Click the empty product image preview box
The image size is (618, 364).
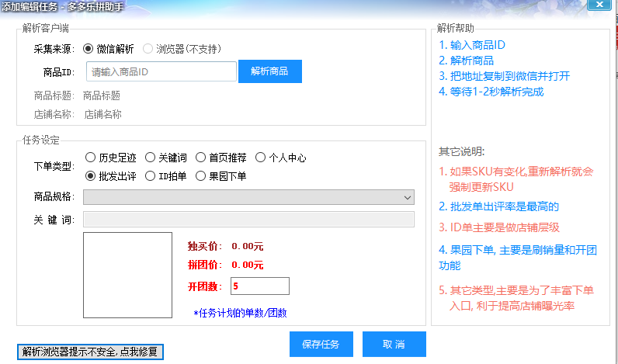[127, 275]
